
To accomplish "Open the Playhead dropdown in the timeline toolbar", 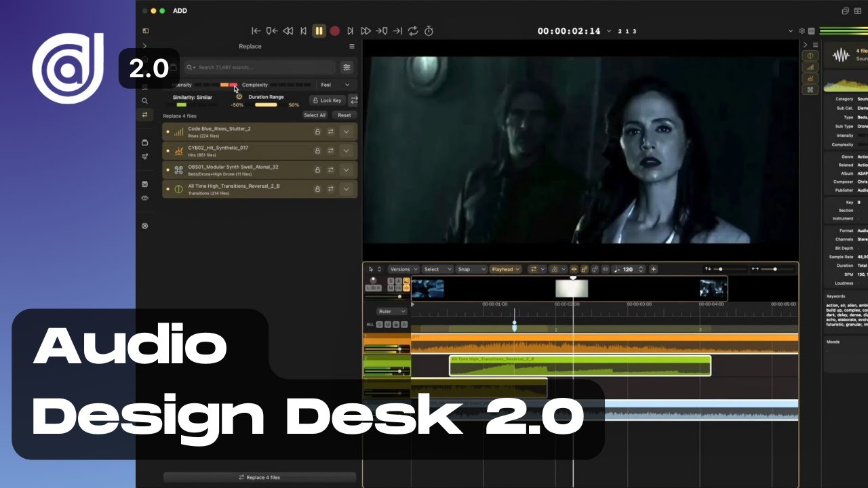I will point(506,269).
